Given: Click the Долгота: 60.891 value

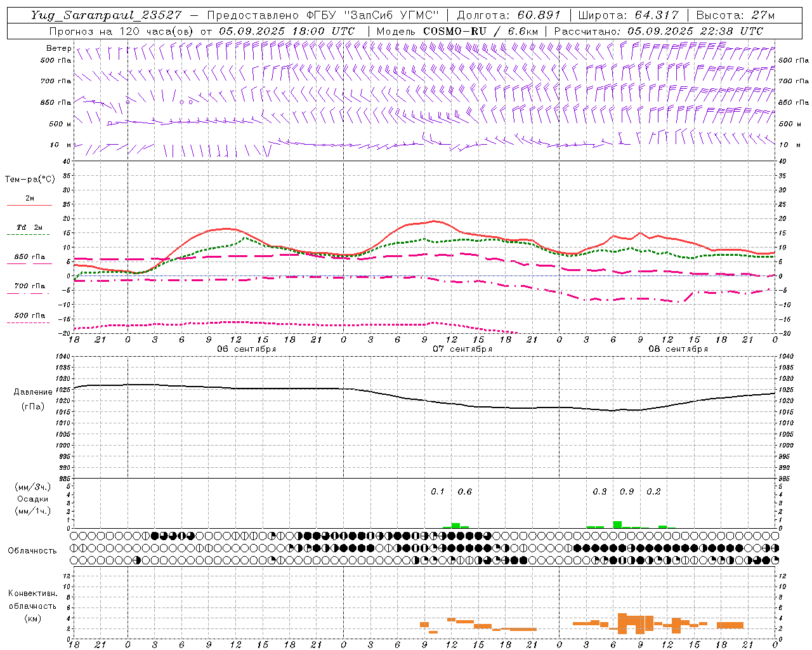Looking at the screenshot, I should (x=509, y=15).
